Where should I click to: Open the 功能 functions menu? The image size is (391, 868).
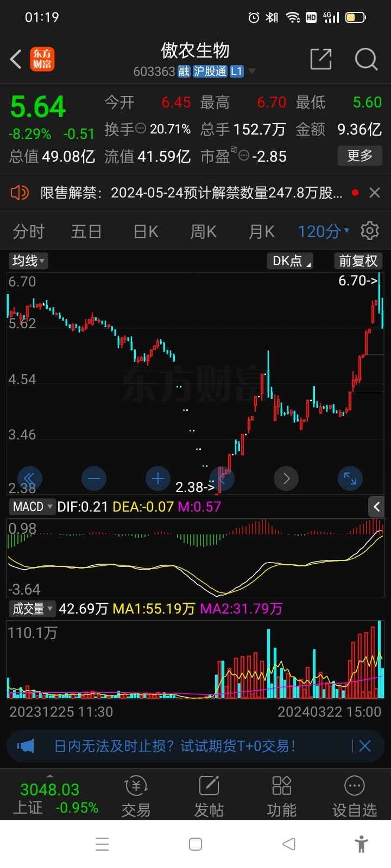[x=281, y=796]
